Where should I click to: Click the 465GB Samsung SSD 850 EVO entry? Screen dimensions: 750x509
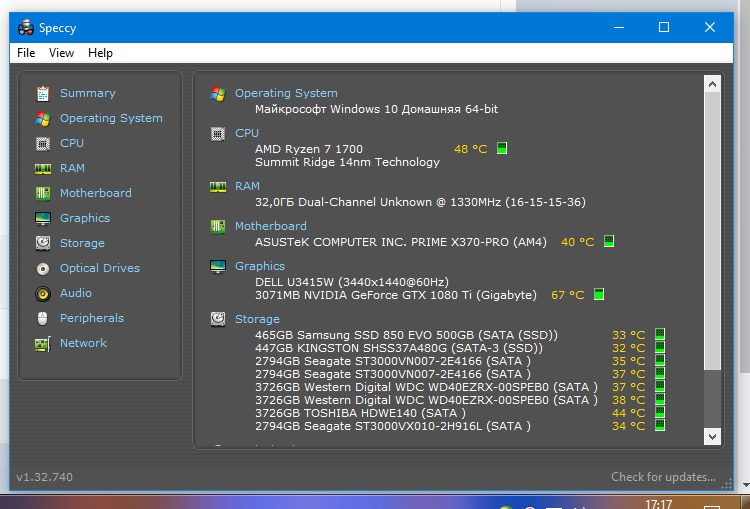[x=407, y=335]
